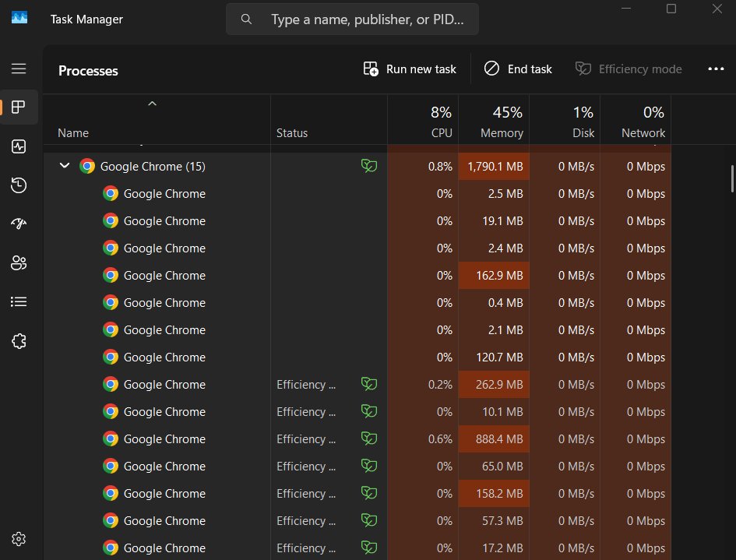
Task: Open the hamburger navigation menu
Action: pyautogui.click(x=19, y=69)
